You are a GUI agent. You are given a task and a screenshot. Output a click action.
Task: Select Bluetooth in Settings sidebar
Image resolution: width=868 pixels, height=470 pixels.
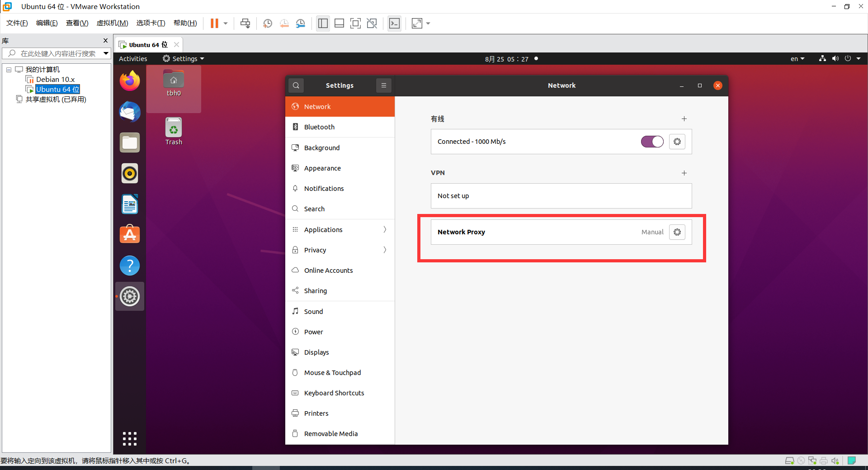(x=340, y=127)
